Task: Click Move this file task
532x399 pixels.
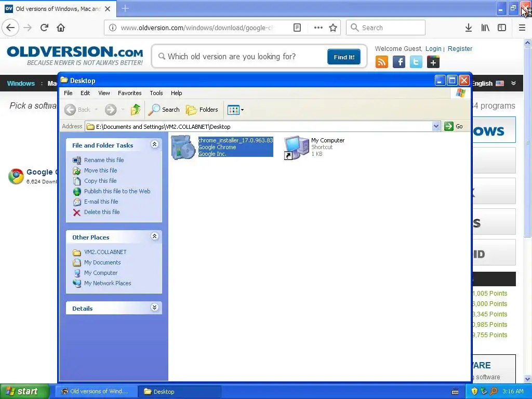Action: (100, 170)
